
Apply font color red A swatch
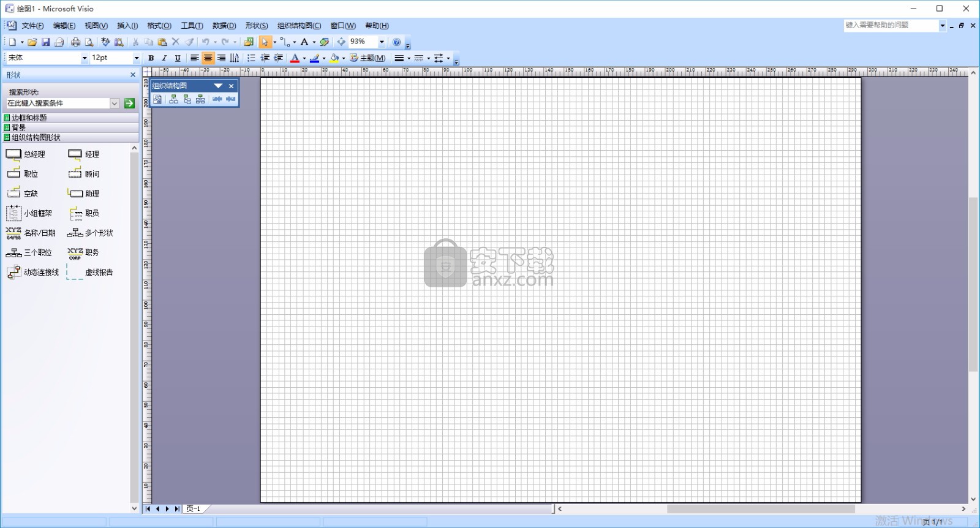(295, 58)
